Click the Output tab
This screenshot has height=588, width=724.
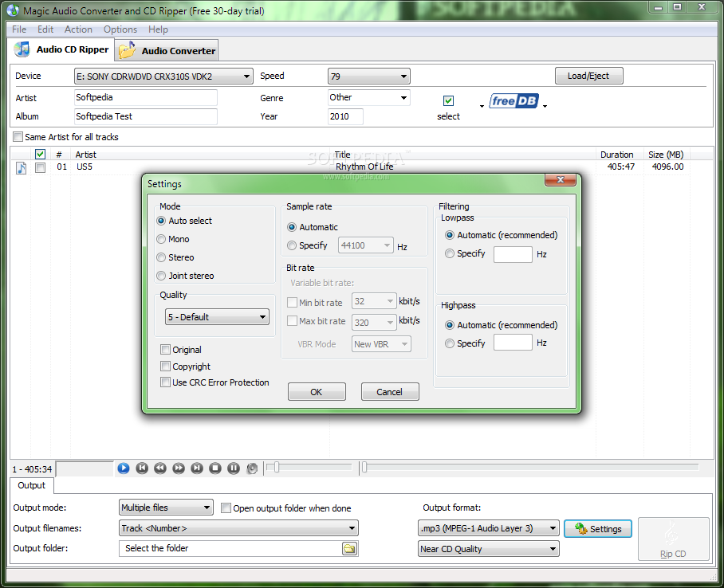[x=31, y=485]
